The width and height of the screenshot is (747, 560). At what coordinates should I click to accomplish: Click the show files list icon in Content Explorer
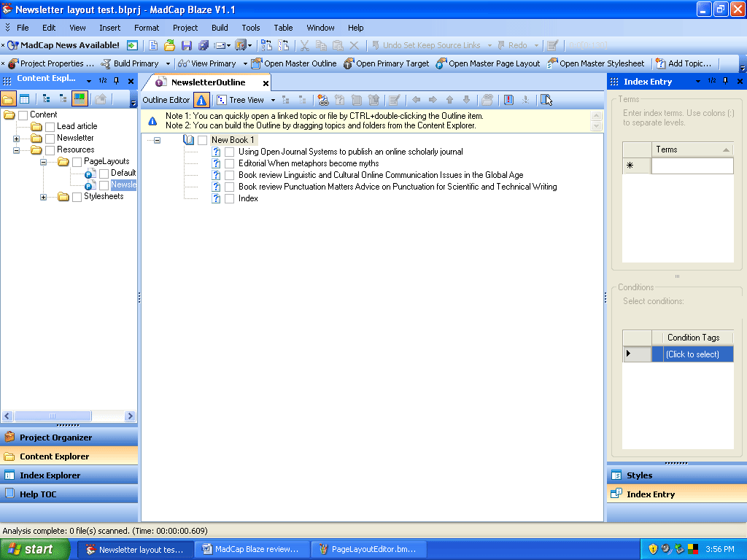[24, 99]
